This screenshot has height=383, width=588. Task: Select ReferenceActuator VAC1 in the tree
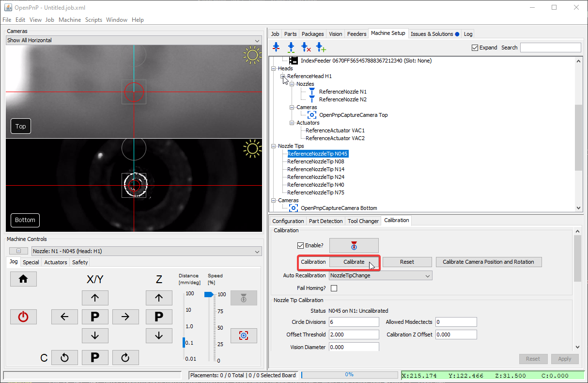335,130
